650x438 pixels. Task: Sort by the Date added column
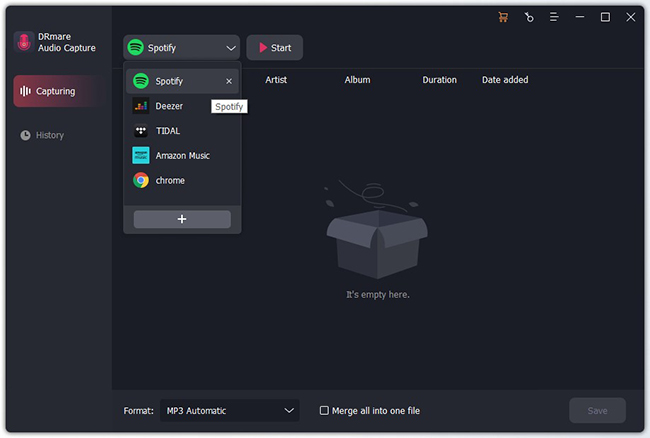click(x=505, y=80)
